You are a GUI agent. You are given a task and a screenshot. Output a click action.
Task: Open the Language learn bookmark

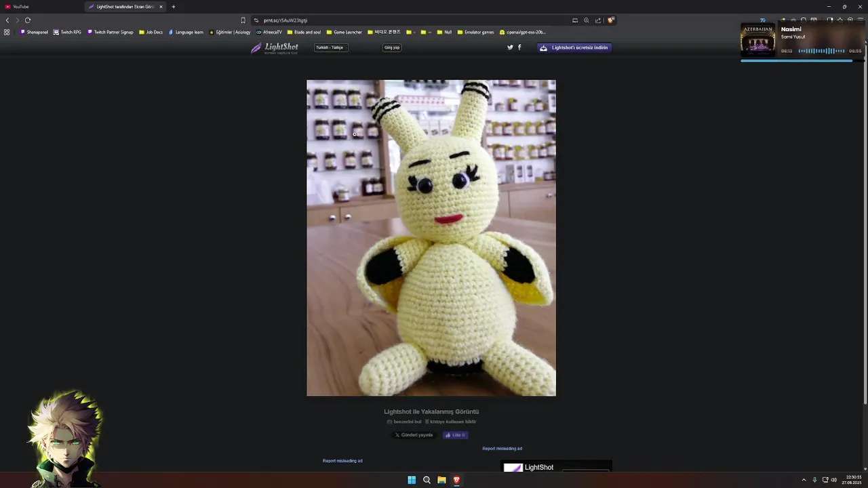(x=186, y=32)
